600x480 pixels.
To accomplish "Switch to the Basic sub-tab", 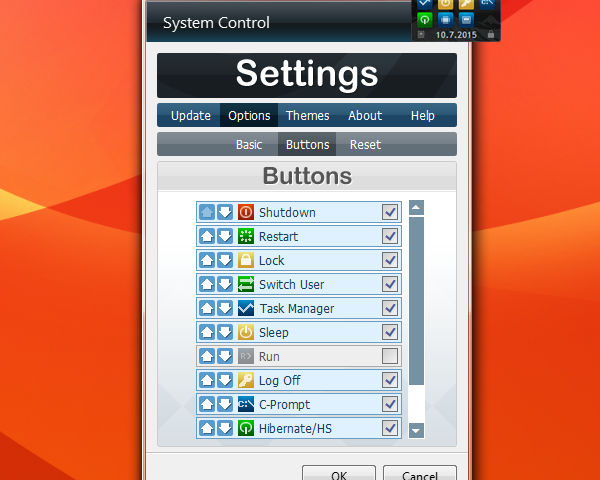I will 249,144.
